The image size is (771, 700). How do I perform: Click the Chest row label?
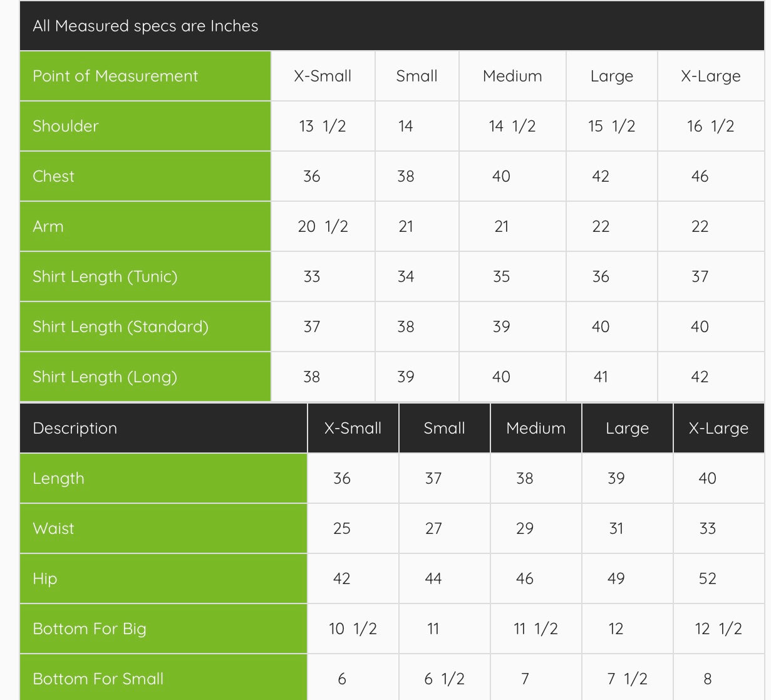(54, 176)
